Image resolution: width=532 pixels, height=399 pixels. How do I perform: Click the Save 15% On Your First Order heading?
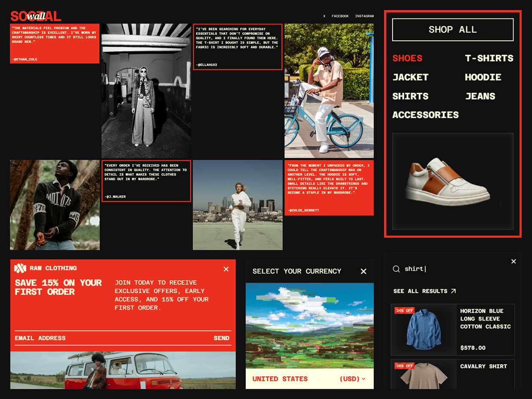(58, 287)
